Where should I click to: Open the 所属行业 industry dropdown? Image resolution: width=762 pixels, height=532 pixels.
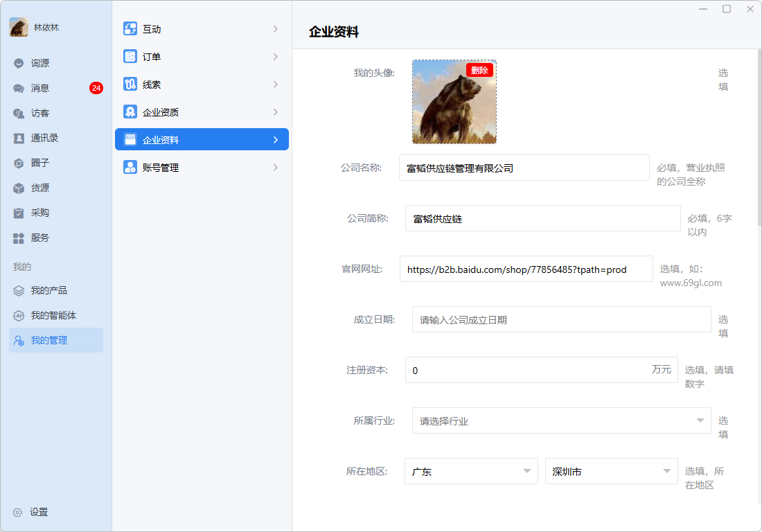tap(561, 420)
